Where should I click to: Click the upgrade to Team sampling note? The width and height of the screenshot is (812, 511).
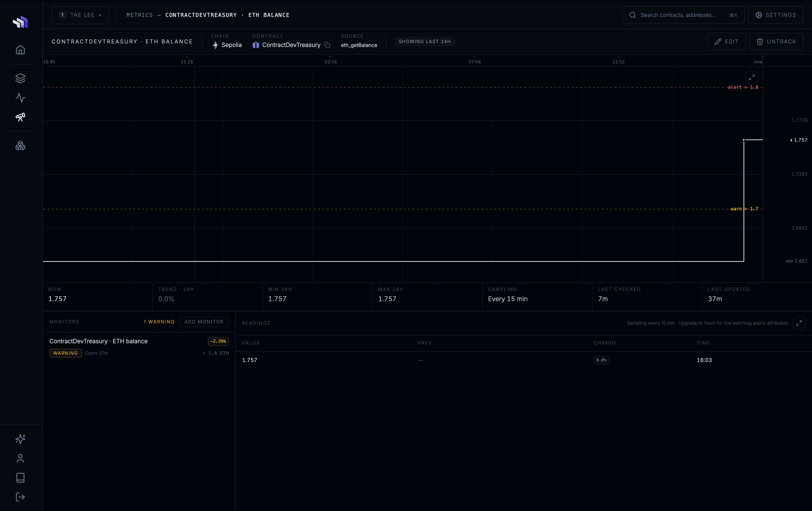[708, 323]
